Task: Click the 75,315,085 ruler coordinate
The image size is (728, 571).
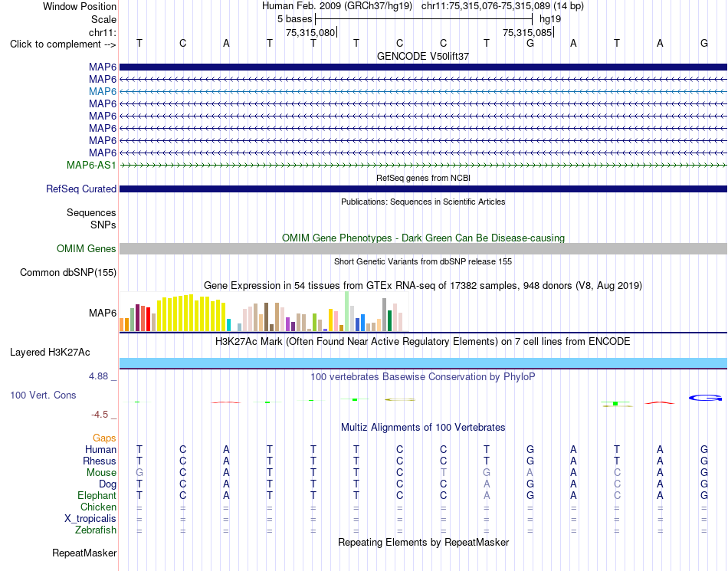Action: 527,32
